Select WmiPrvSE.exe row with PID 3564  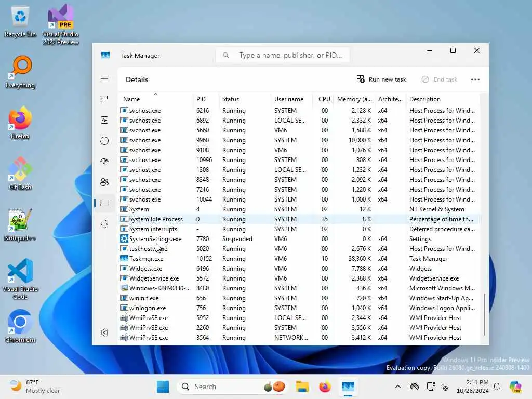tap(299, 338)
